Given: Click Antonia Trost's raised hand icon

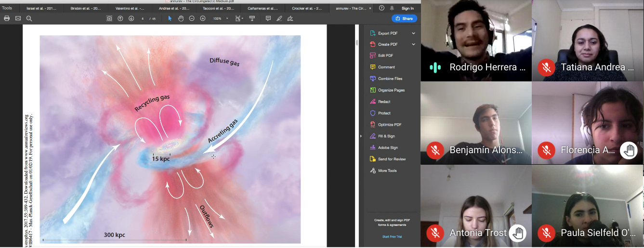Looking at the screenshot, I should 517,233.
